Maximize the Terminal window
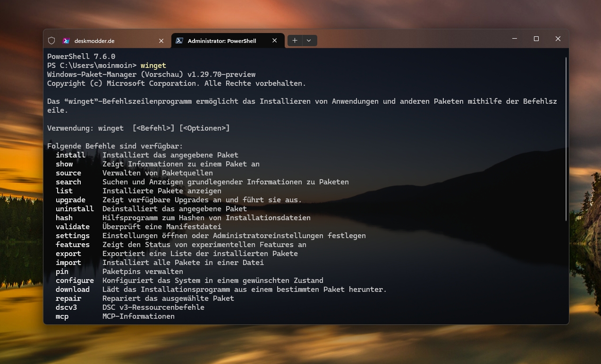Image resolution: width=601 pixels, height=364 pixels. tap(536, 39)
